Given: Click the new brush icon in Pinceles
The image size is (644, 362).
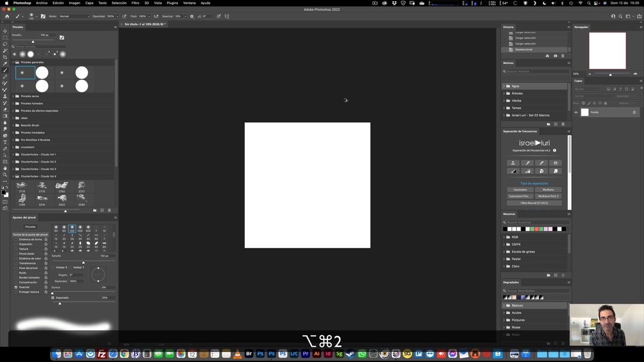Looking at the screenshot, I should (102, 210).
